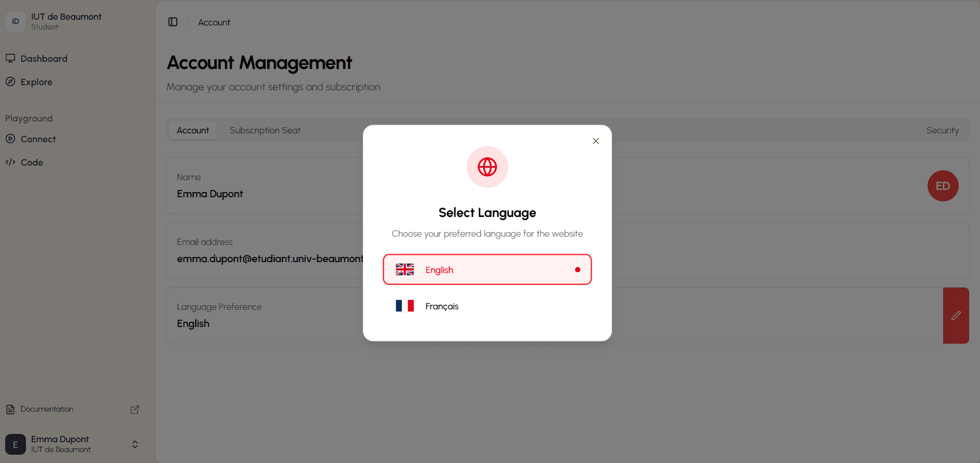
Task: Click the UK flag icon
Action: tap(405, 269)
